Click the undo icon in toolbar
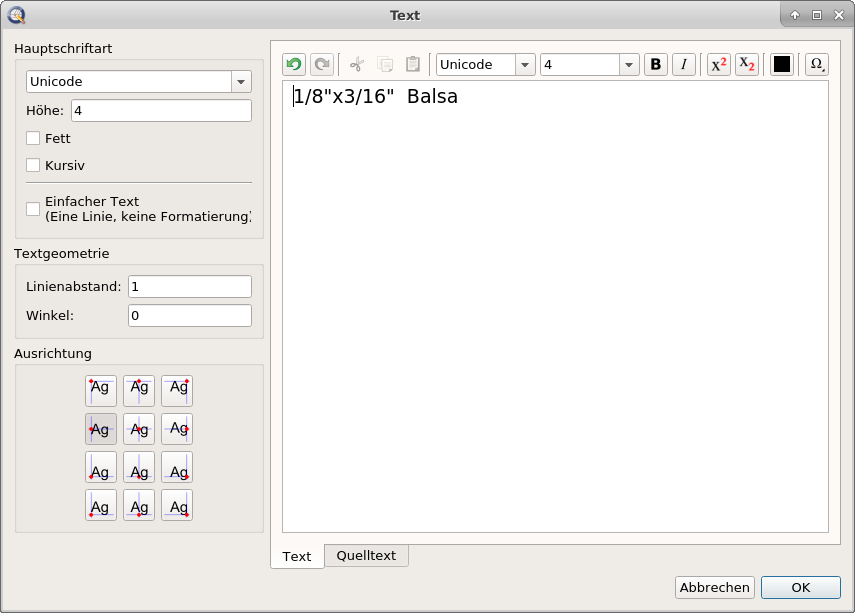This screenshot has width=855, height=613. (x=294, y=65)
